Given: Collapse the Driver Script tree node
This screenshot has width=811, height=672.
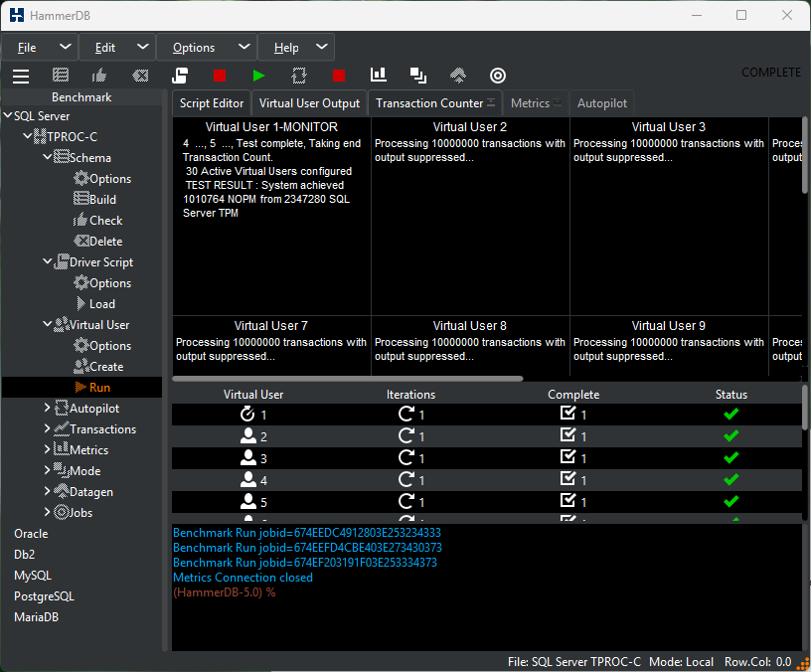Looking at the screenshot, I should pyautogui.click(x=48, y=261).
